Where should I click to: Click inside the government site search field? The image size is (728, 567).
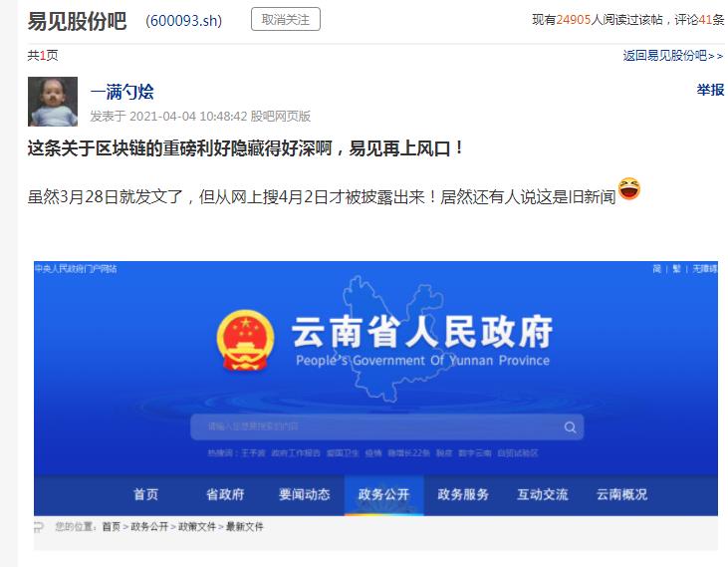pyautogui.click(x=386, y=426)
